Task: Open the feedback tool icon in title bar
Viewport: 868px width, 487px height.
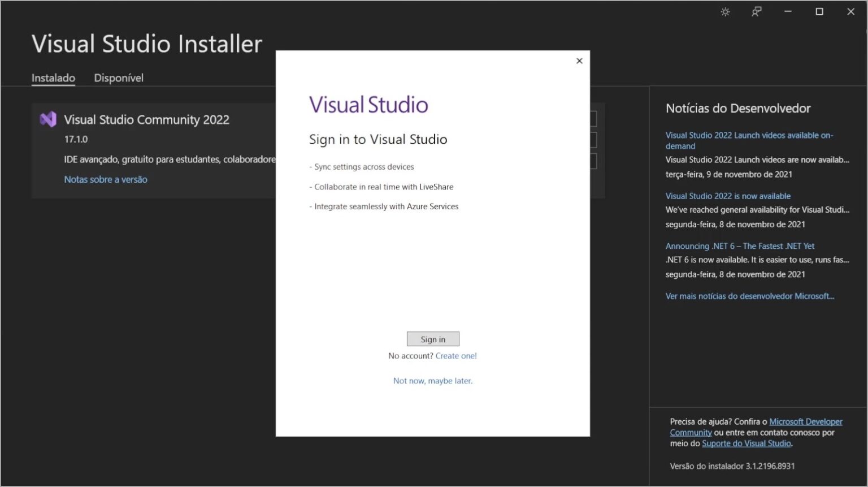Action: (x=756, y=11)
